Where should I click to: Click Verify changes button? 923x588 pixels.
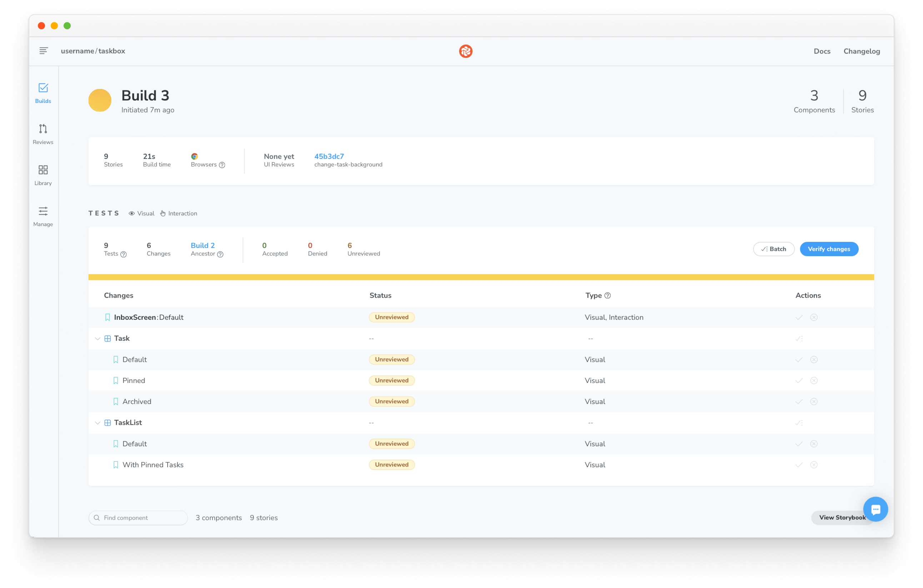click(829, 248)
